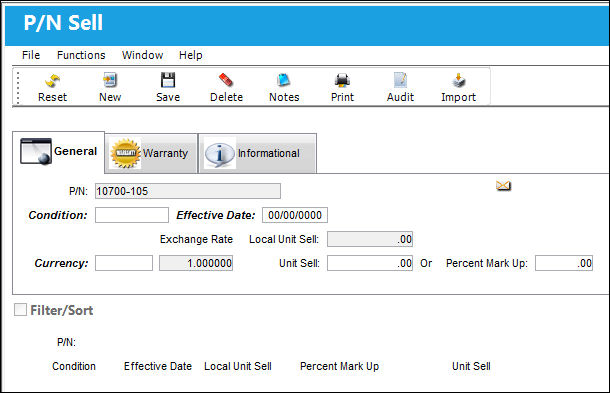Image resolution: width=610 pixels, height=393 pixels.
Task: Open the Help menu
Action: (x=191, y=55)
